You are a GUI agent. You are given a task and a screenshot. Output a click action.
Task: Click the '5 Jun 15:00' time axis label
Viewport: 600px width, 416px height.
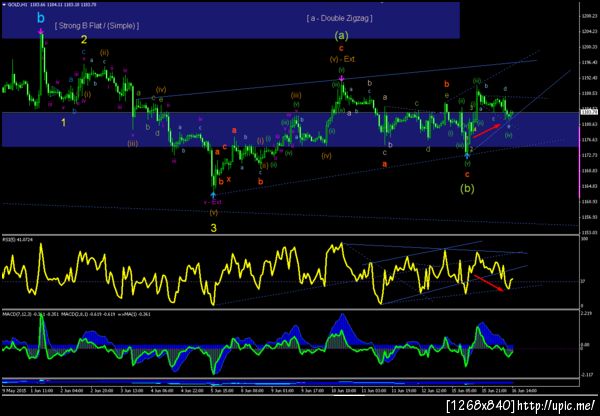[220, 391]
